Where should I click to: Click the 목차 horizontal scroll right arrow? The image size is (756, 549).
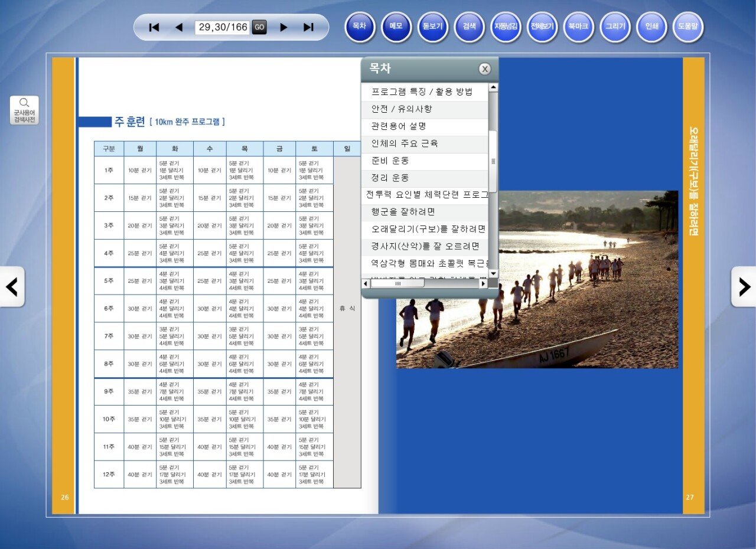pos(483,283)
